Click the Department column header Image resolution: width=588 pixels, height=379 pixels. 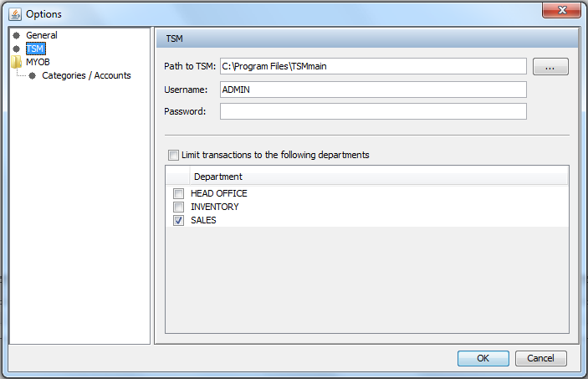pyautogui.click(x=218, y=177)
